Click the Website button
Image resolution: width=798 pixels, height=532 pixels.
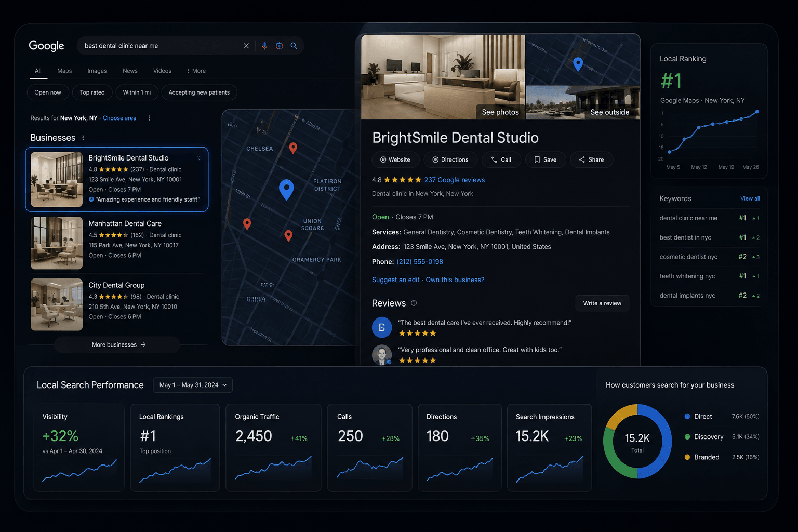pyautogui.click(x=395, y=159)
